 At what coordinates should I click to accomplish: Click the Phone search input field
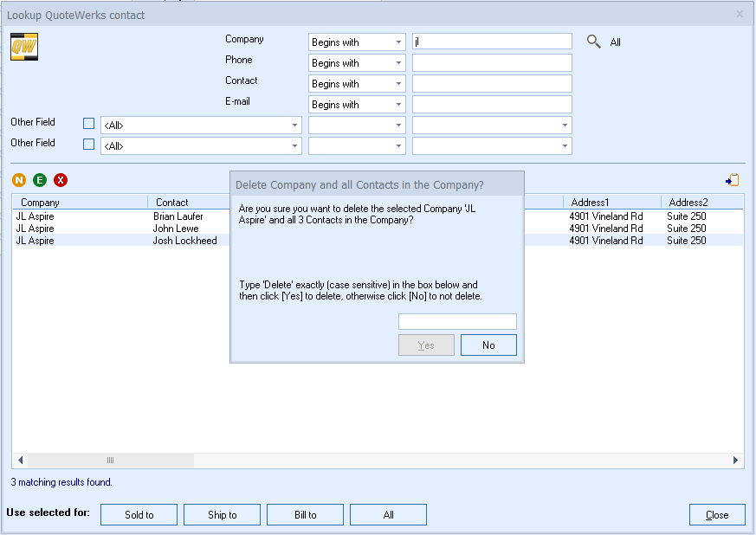[x=492, y=62]
